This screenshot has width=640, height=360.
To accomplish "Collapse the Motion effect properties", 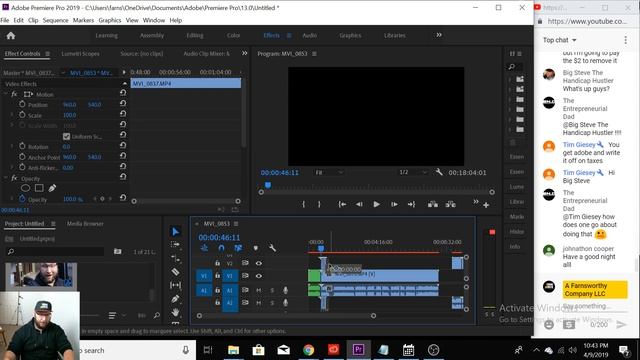I will coord(6,94).
